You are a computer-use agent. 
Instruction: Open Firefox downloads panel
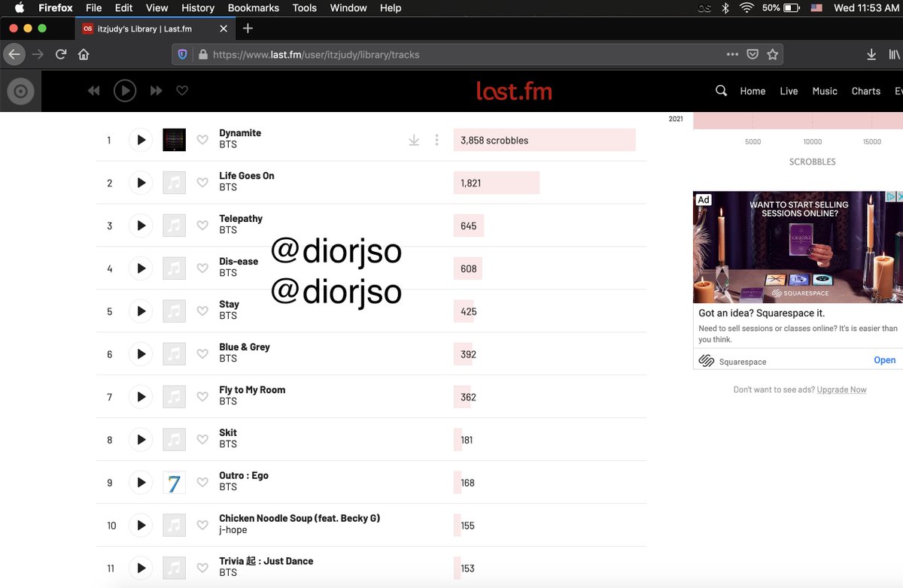(871, 54)
